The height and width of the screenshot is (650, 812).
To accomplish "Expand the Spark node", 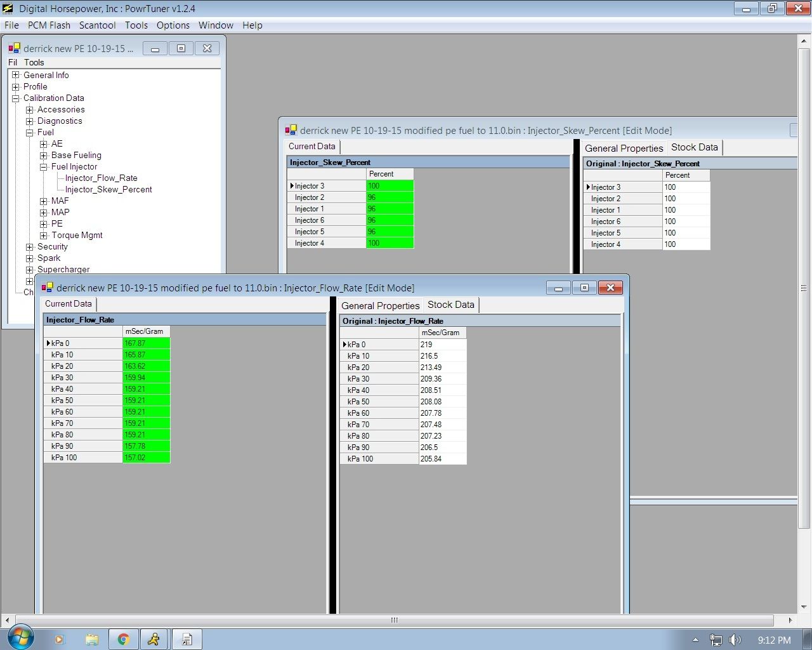I will 30,258.
